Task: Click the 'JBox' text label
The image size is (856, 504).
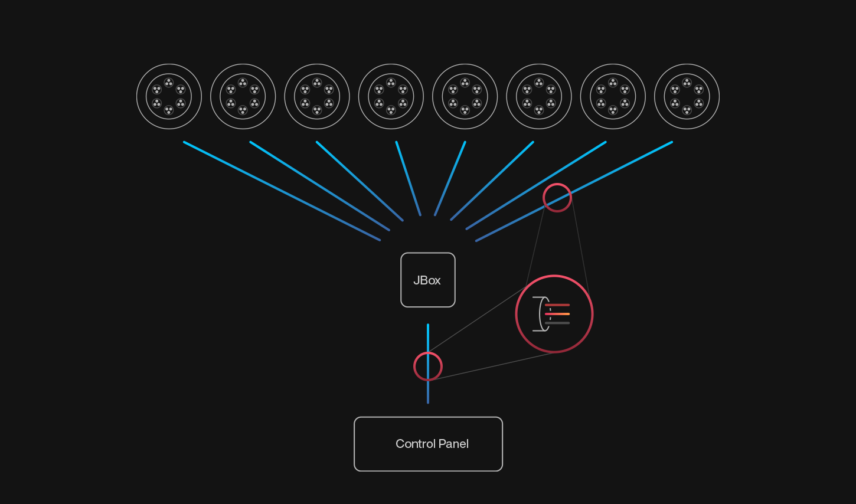Action: point(427,280)
